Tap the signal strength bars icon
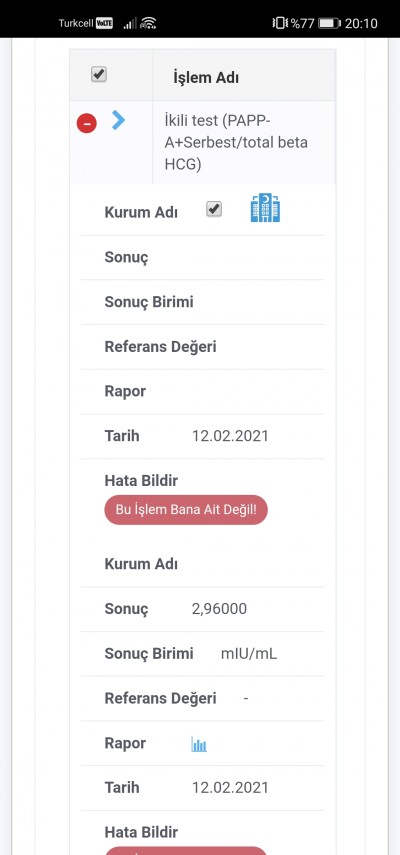Screen dimensions: 400x855 point(130,23)
